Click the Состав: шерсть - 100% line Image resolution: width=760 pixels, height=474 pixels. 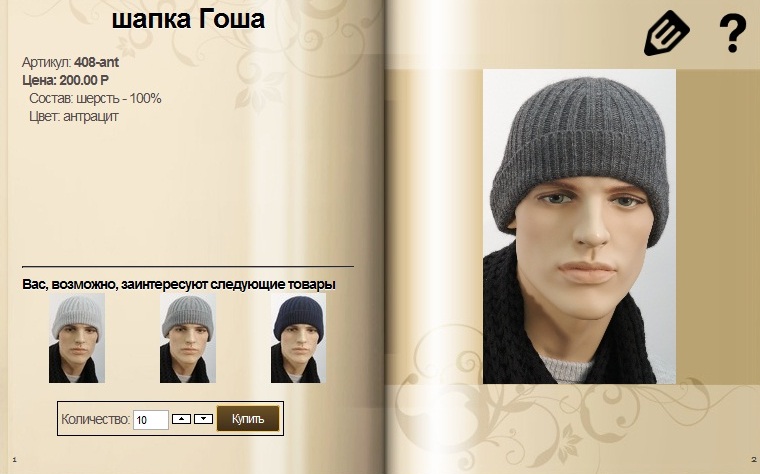(95, 98)
